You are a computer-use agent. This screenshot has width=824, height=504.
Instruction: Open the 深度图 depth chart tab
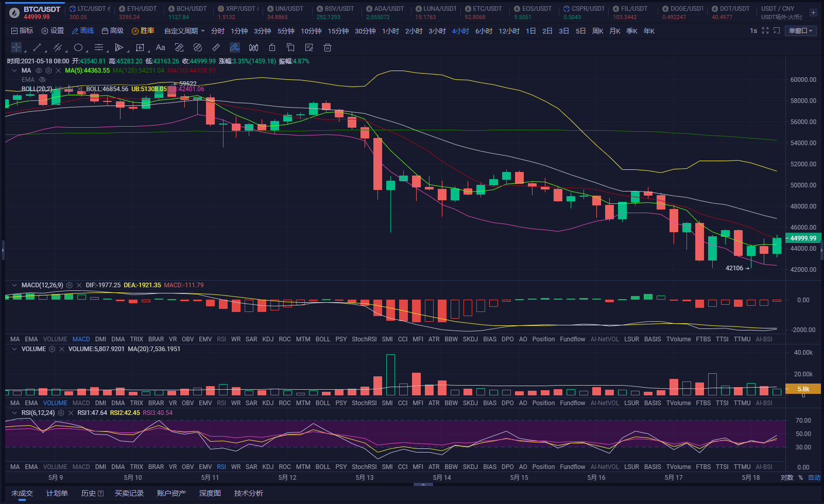pyautogui.click(x=210, y=493)
